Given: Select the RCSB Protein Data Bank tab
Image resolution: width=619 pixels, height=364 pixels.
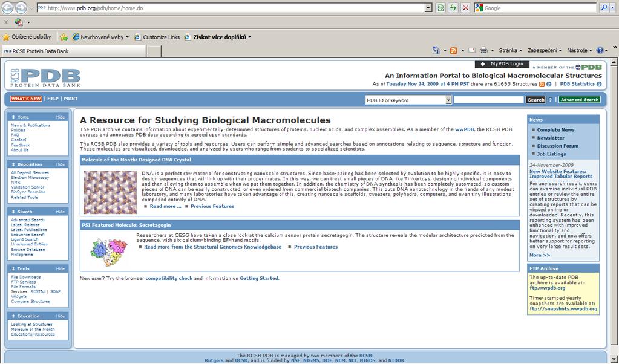Looking at the screenshot, I should 74,51.
